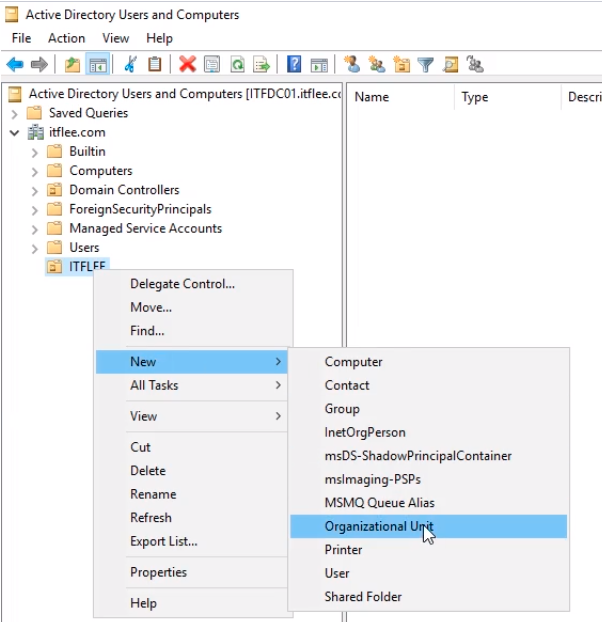Click the red Delete X icon
This screenshot has width=602, height=622.
point(187,64)
